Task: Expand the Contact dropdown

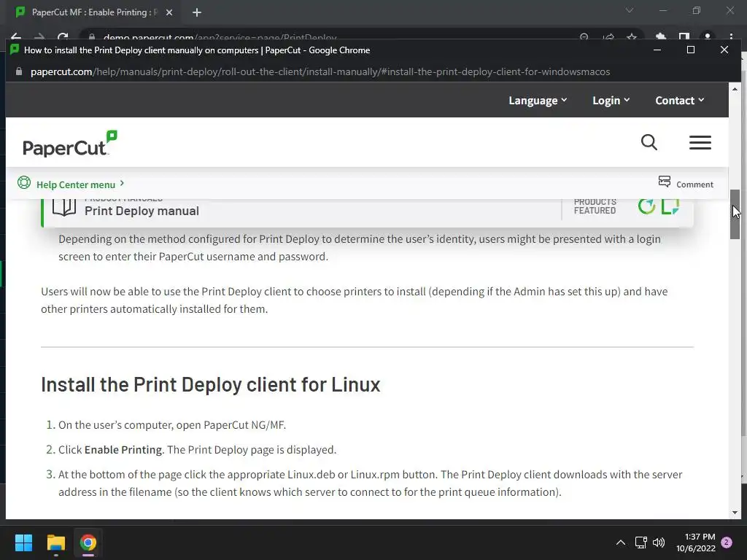Action: 679,101
